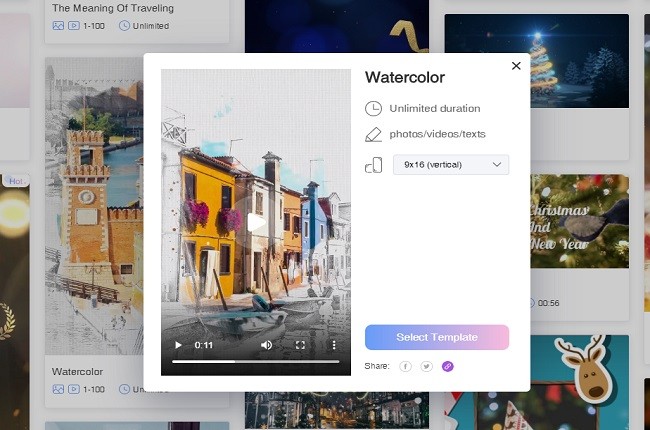The image size is (650, 430).
Task: Open fullscreen for the preview video
Action: [x=300, y=345]
